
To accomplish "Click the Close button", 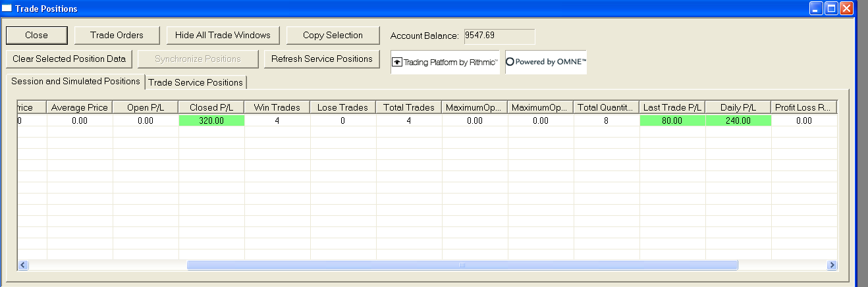I will point(36,35).
